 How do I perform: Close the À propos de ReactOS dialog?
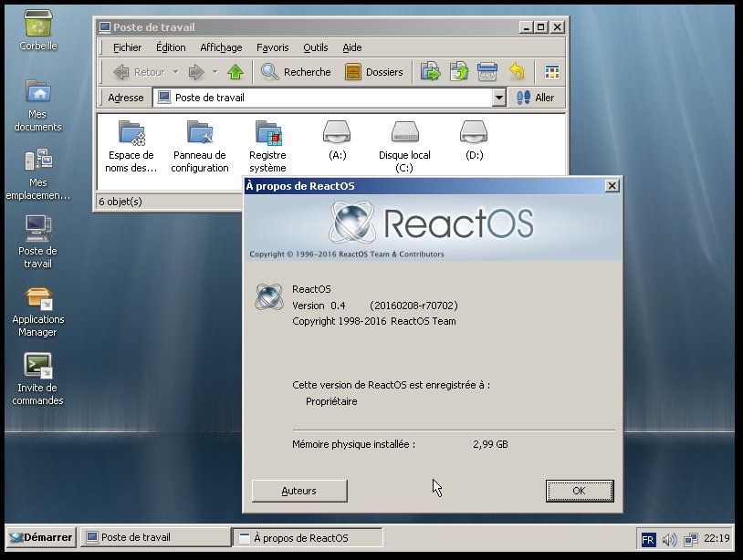[612, 186]
